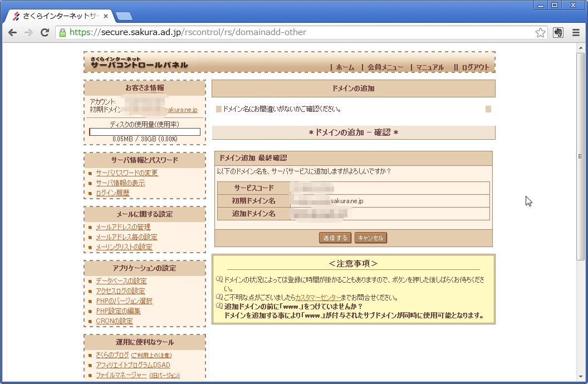Open the アフィリエイトプログラムDSAD link
This screenshot has height=384, width=588.
tap(133, 365)
